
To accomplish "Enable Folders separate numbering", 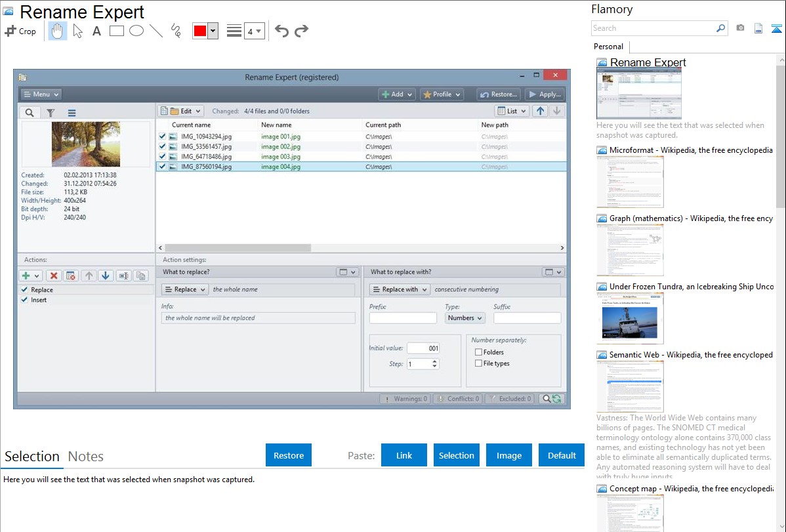I will (478, 352).
